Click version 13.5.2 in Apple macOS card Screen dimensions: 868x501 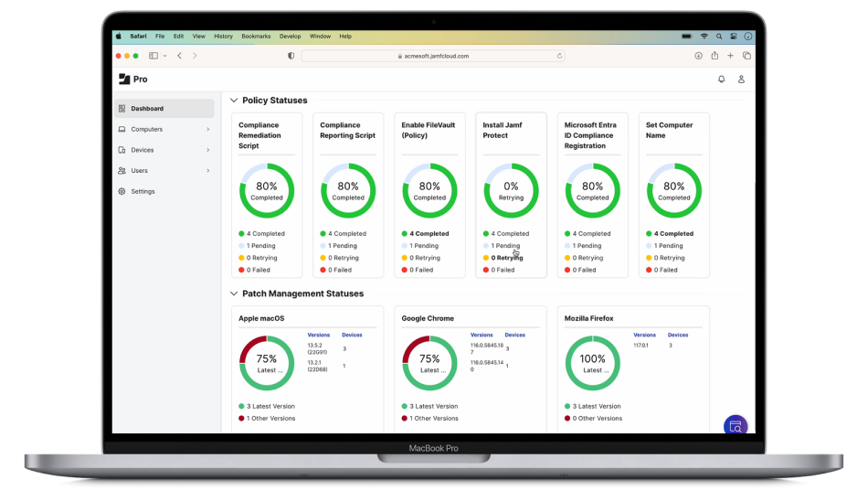[317, 348]
